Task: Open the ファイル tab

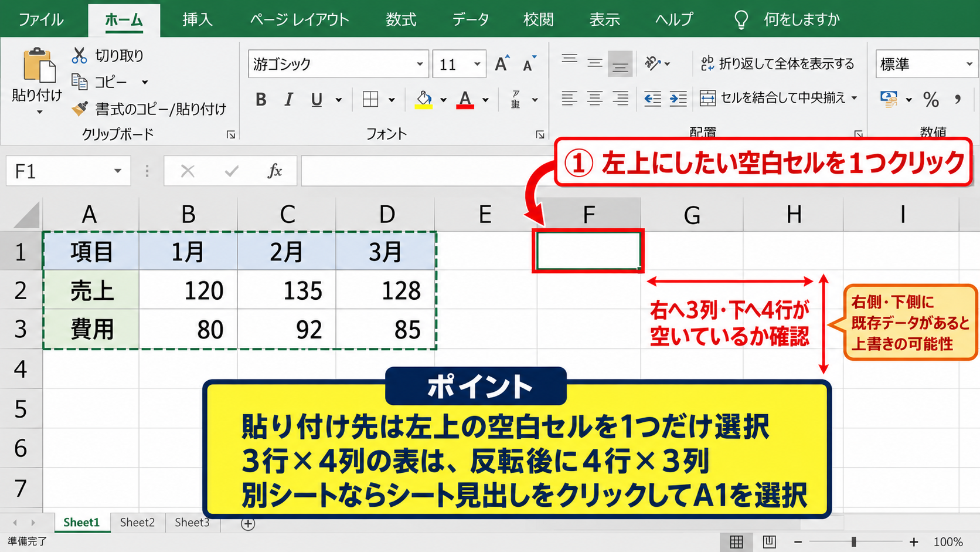Action: [x=41, y=19]
